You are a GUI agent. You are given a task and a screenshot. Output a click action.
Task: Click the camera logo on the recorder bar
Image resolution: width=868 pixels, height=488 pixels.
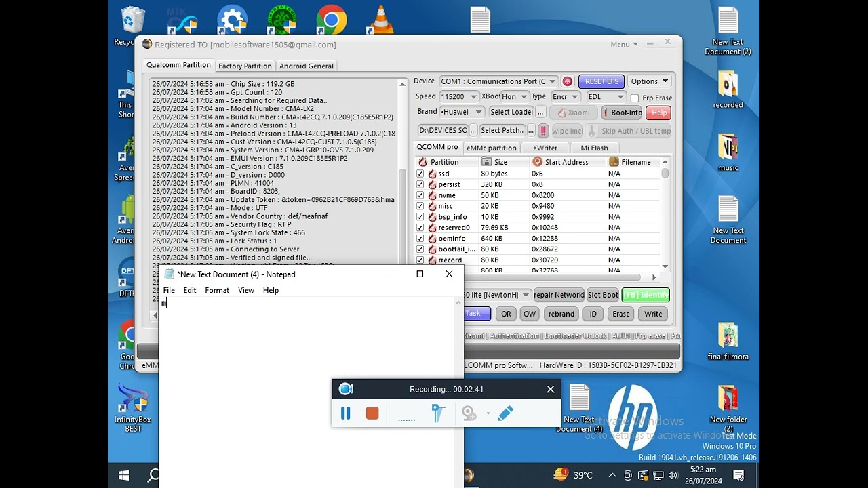tap(346, 389)
